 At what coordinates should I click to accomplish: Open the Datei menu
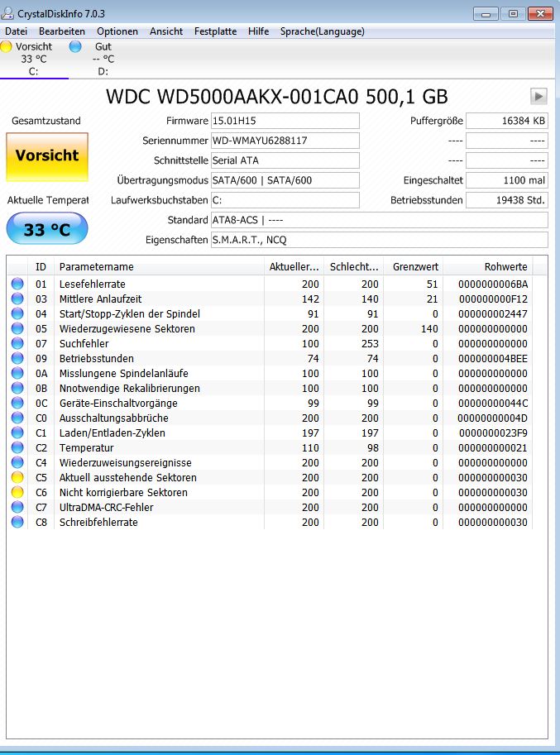16,31
